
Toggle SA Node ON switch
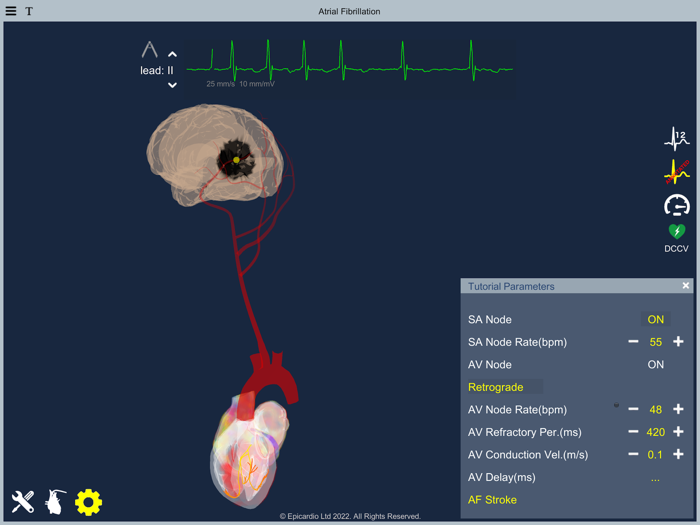(x=655, y=319)
